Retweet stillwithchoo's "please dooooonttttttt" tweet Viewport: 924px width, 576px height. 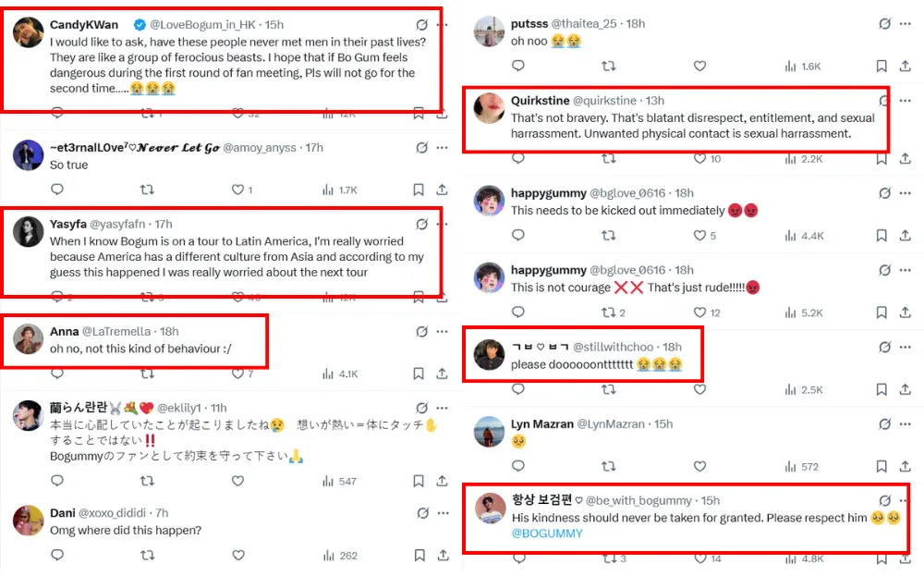609,390
